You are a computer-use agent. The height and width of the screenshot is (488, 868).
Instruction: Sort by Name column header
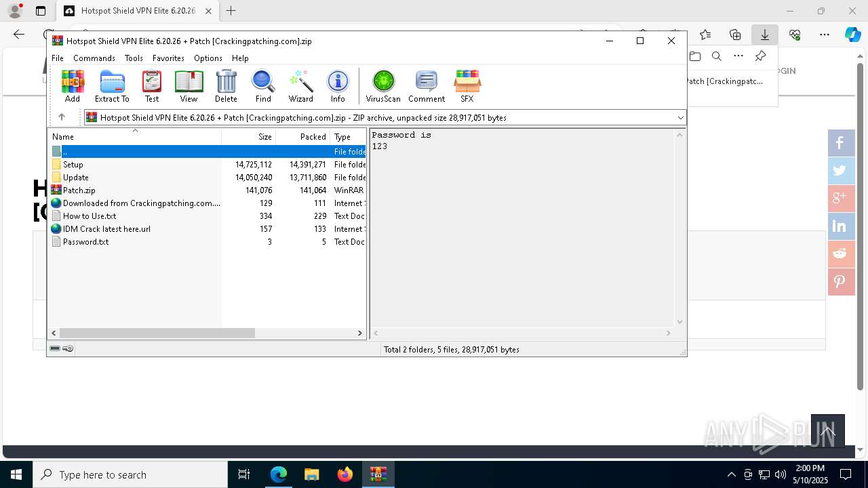pyautogui.click(x=135, y=136)
